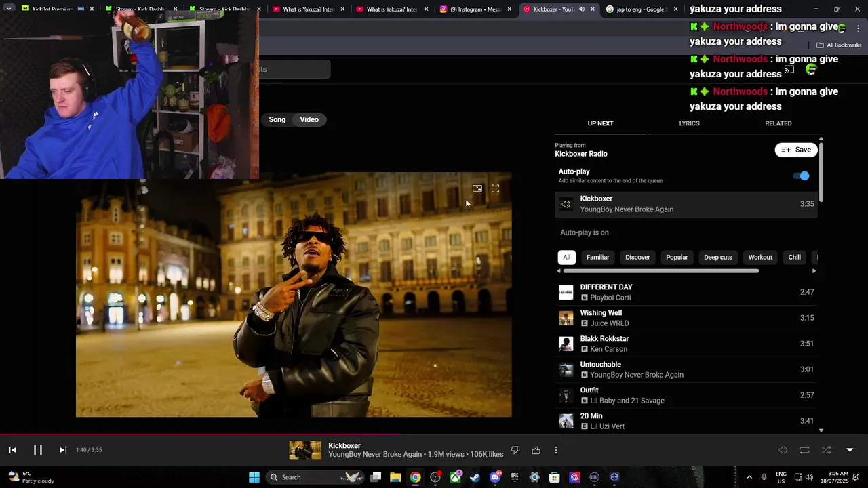868x488 pixels.
Task: Open Microsoft Store from the taskbar
Action: click(554, 477)
